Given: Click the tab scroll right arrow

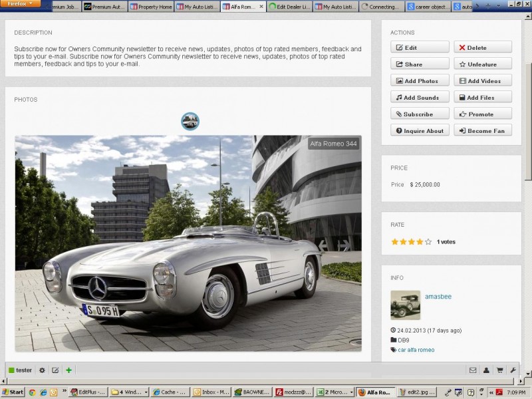Looking at the screenshot, I should pos(477,6).
